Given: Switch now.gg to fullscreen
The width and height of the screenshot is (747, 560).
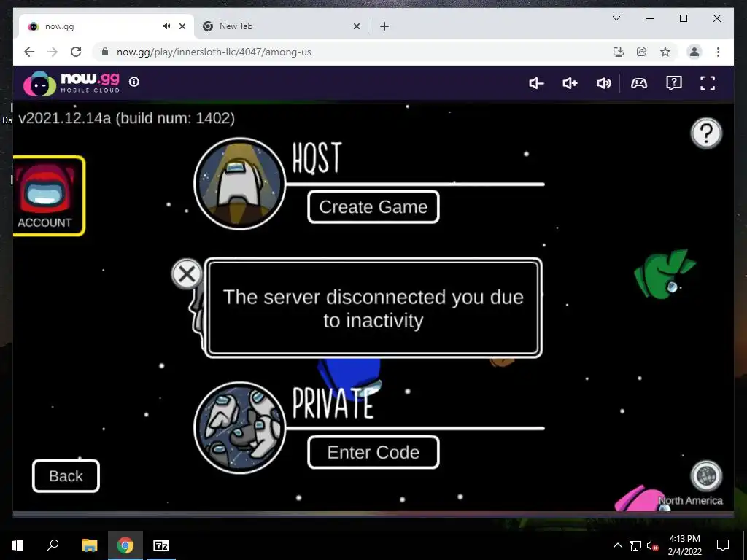Looking at the screenshot, I should tap(708, 83).
